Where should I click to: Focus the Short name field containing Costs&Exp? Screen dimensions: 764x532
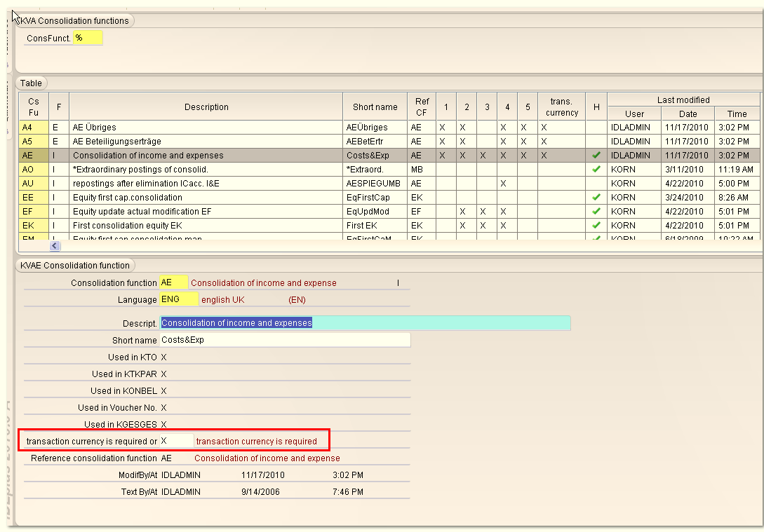pos(285,340)
